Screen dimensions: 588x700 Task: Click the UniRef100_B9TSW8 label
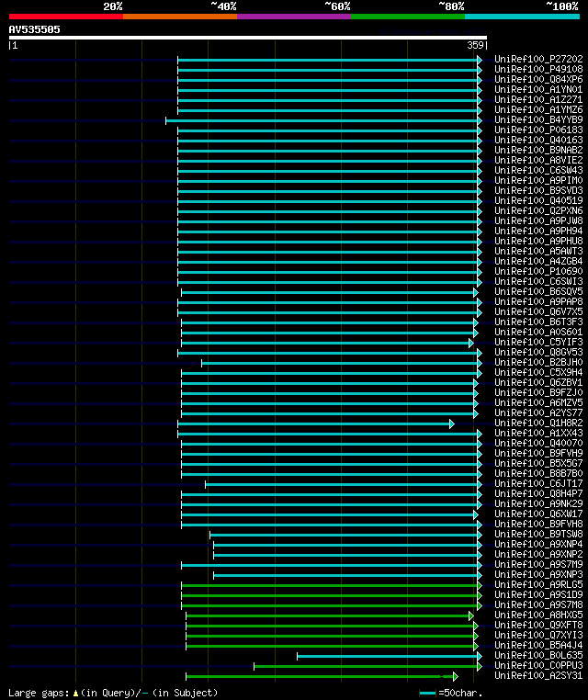(x=538, y=535)
